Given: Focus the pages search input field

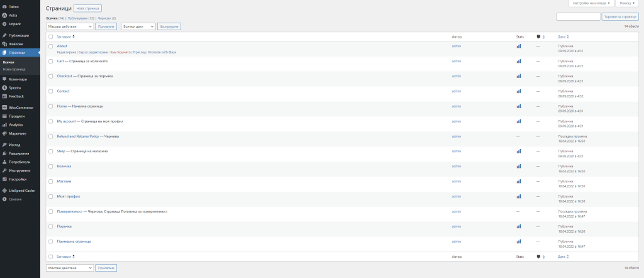Looking at the screenshot, I should 578,16.
